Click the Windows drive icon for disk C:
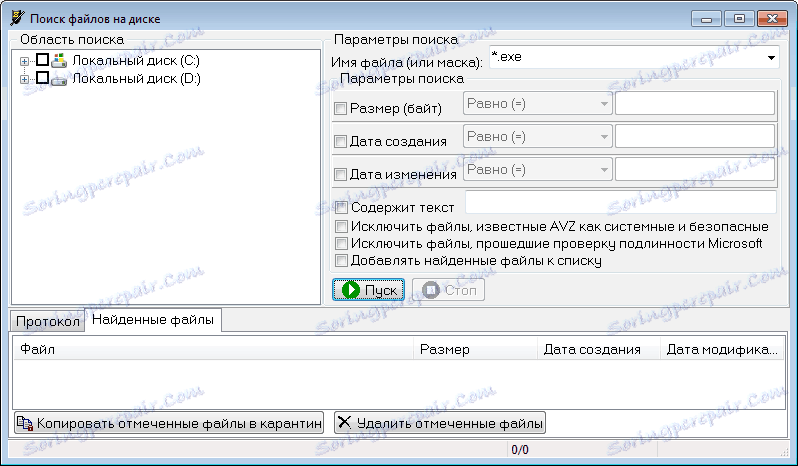The height and width of the screenshot is (466, 798). click(x=59, y=60)
